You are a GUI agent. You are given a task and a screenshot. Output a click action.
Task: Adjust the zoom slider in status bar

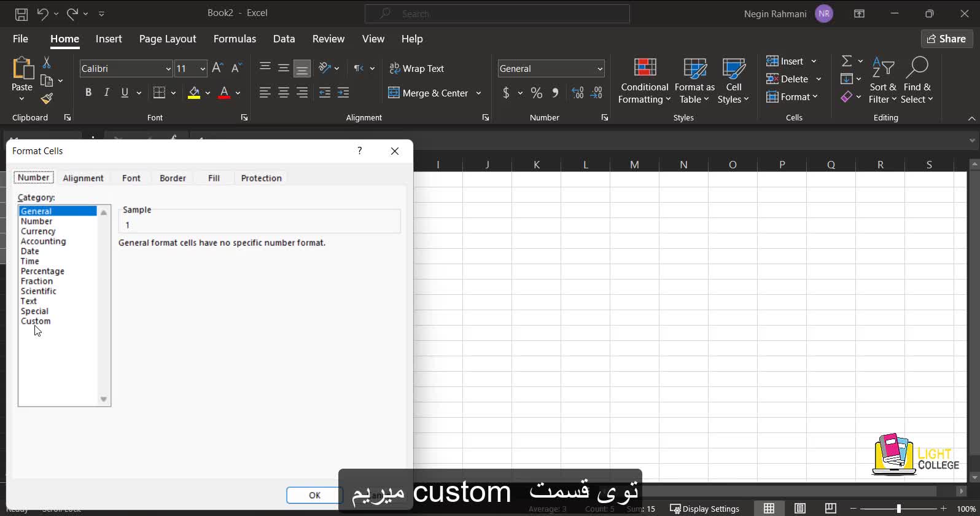898,509
